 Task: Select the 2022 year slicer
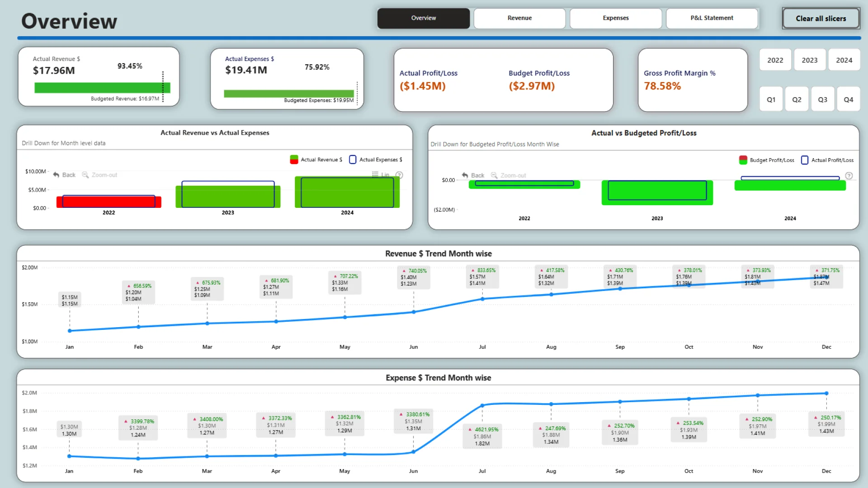775,60
